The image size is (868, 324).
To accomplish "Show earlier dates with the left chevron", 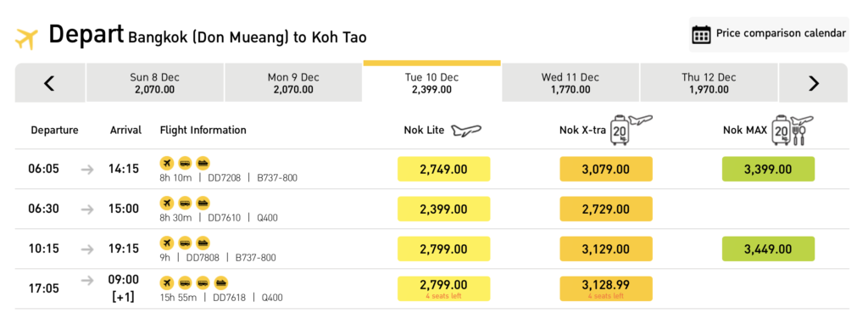I will pyautogui.click(x=50, y=83).
